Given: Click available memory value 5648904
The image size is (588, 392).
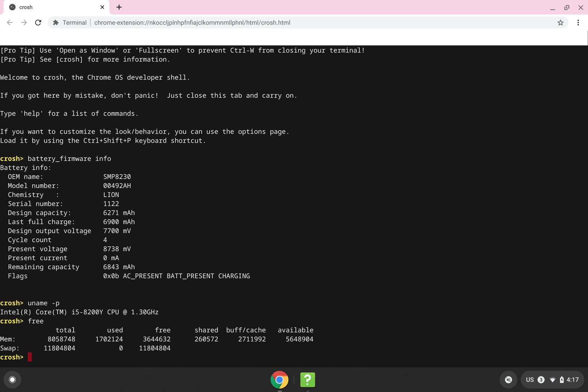Looking at the screenshot, I should click(299, 339).
